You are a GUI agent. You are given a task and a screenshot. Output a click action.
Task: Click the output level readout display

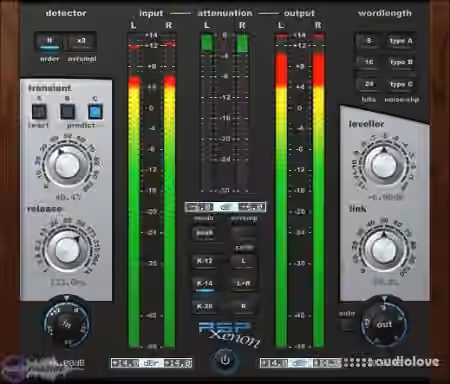coord(301,363)
